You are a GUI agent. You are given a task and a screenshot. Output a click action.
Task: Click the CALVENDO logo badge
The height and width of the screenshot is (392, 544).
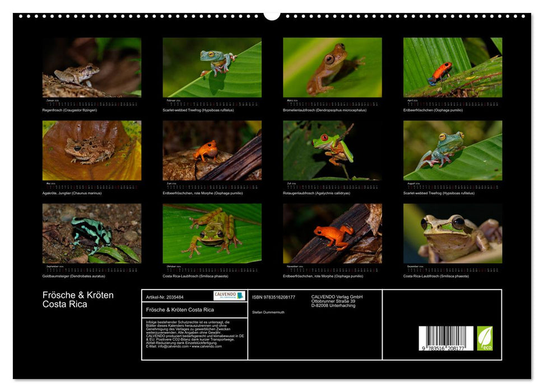pos(229,296)
